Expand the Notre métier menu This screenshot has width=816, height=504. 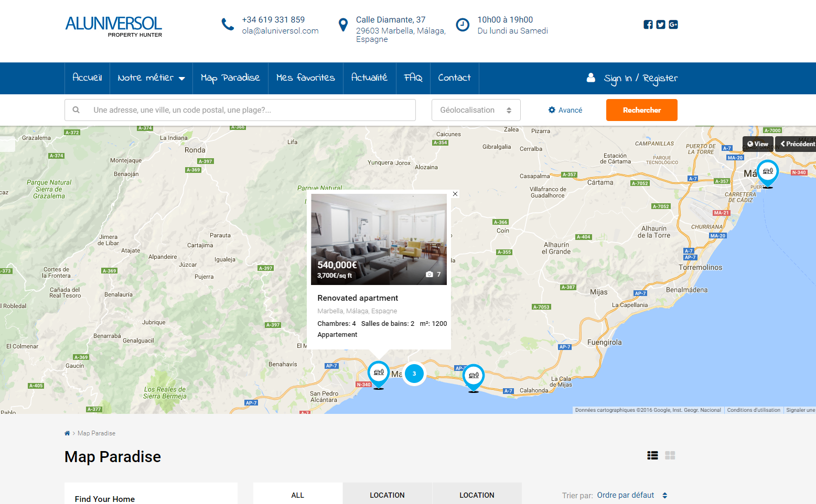(151, 78)
